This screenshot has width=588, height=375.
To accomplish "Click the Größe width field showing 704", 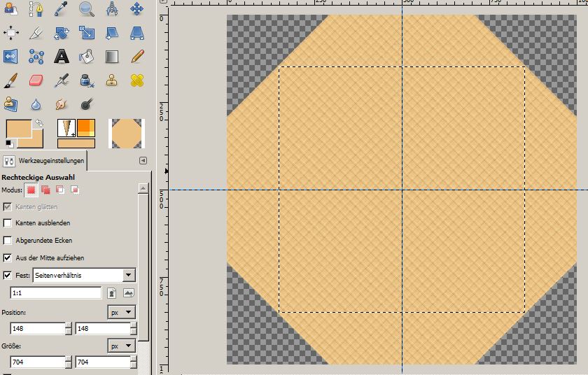I will [x=38, y=362].
